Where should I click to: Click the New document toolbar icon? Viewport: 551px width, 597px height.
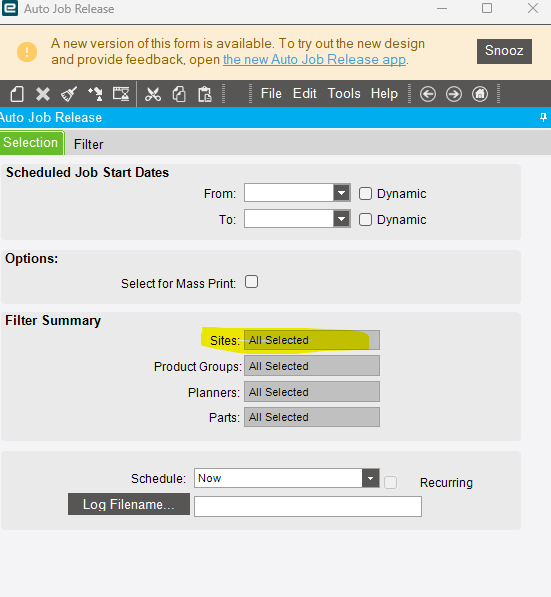click(x=17, y=94)
